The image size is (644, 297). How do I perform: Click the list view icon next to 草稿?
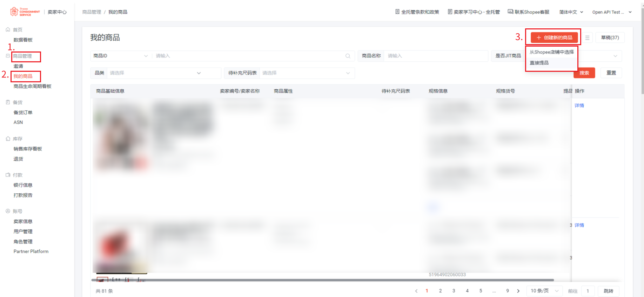click(587, 37)
